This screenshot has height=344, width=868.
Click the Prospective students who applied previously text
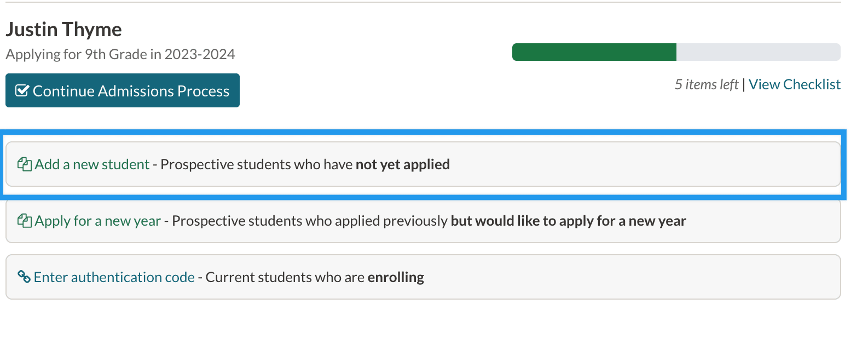point(310,221)
